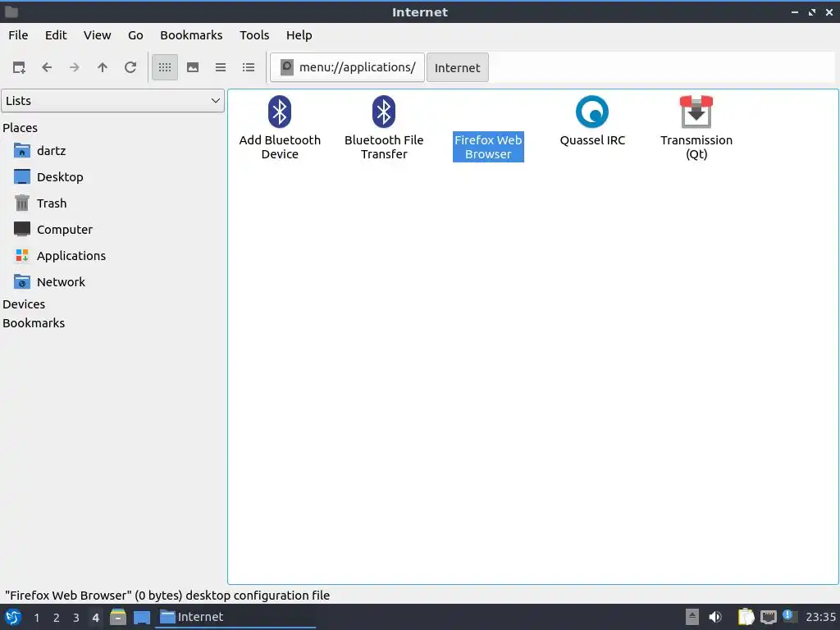Click the Devices section header
840x630 pixels.
click(x=24, y=304)
